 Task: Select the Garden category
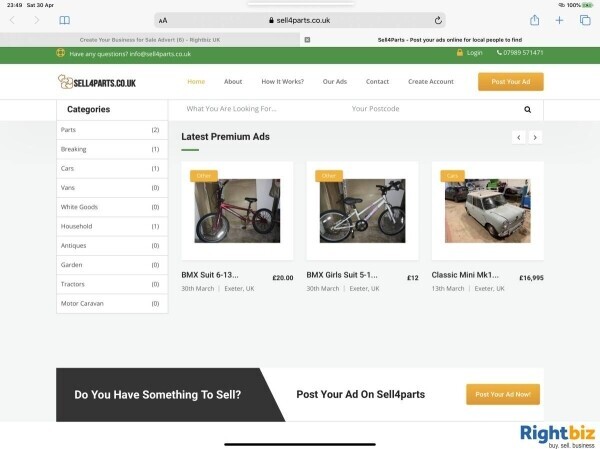point(112,265)
